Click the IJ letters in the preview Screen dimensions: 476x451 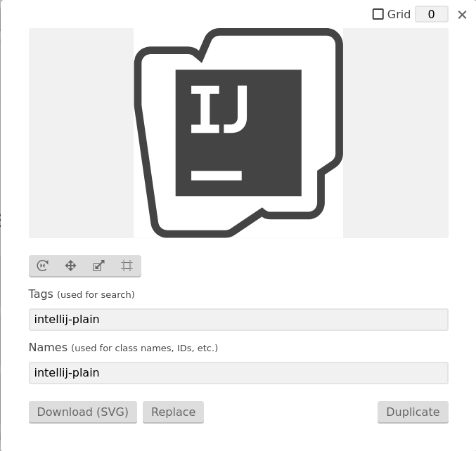[219, 109]
